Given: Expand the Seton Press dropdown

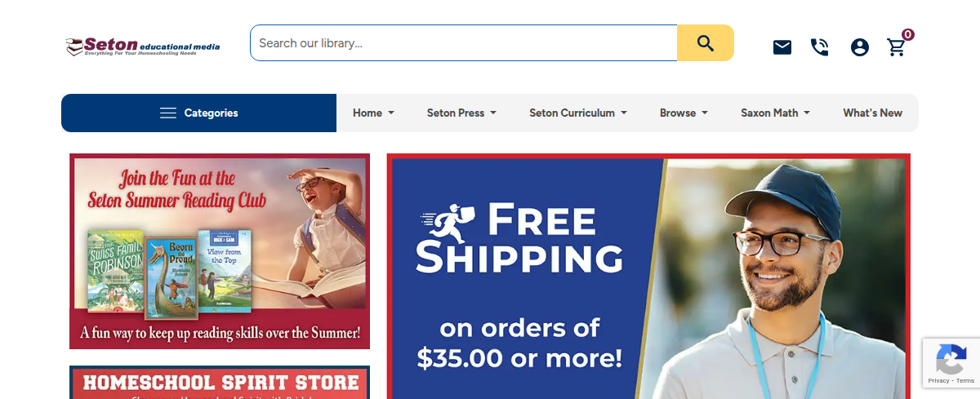Looking at the screenshot, I should point(461,113).
